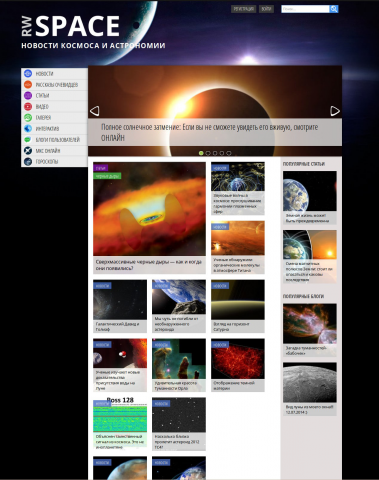379x480 pixels.
Task: Click the blue Новости menu icon
Action: click(x=28, y=73)
